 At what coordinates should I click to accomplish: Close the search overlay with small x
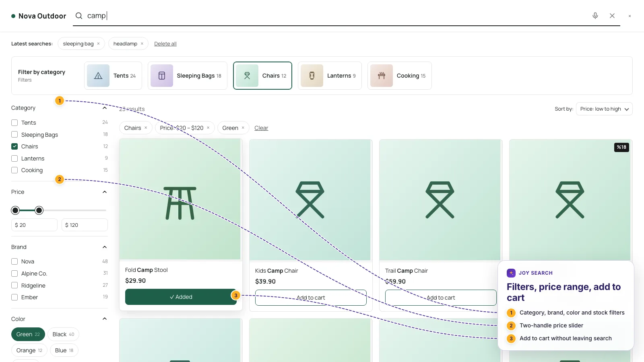[x=630, y=16]
